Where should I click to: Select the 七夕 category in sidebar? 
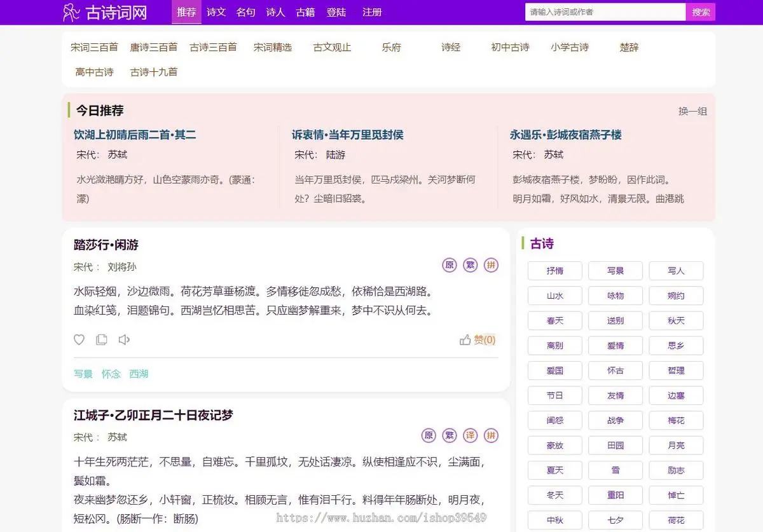tap(615, 520)
